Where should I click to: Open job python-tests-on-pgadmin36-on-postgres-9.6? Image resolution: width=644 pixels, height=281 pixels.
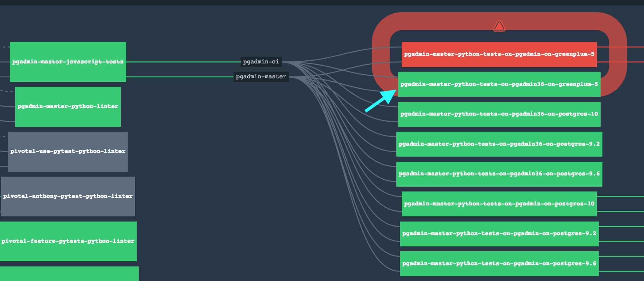click(x=499, y=174)
